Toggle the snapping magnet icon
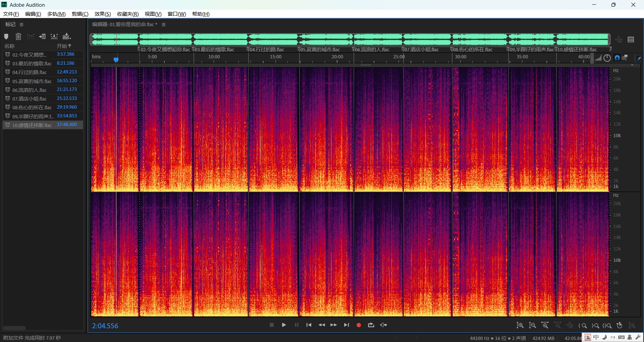Image resolution: width=644 pixels, height=342 pixels. point(617,58)
